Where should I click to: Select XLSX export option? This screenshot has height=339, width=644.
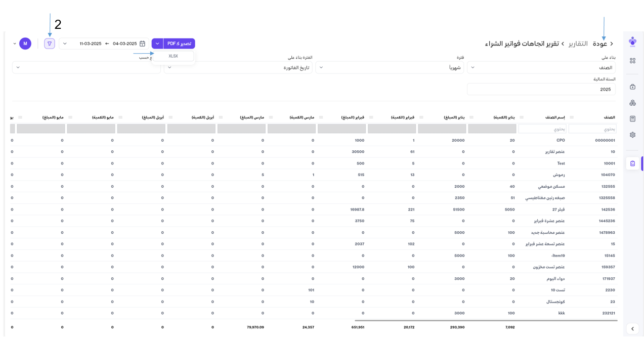[x=173, y=56]
